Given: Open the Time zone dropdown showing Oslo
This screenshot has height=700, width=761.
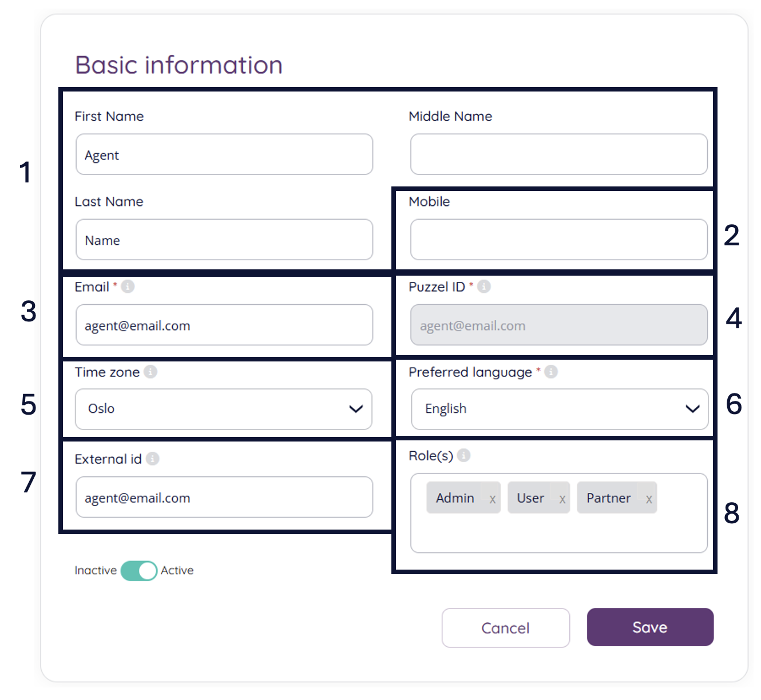Looking at the screenshot, I should [224, 409].
